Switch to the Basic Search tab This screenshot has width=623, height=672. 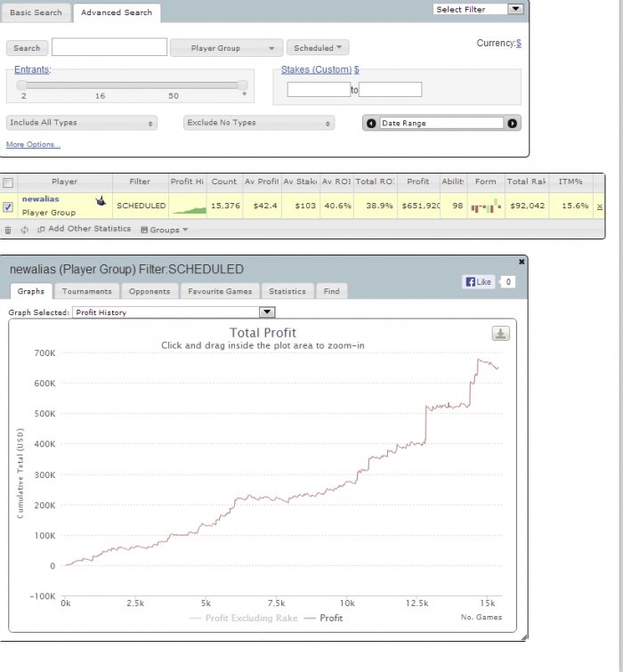tap(36, 12)
